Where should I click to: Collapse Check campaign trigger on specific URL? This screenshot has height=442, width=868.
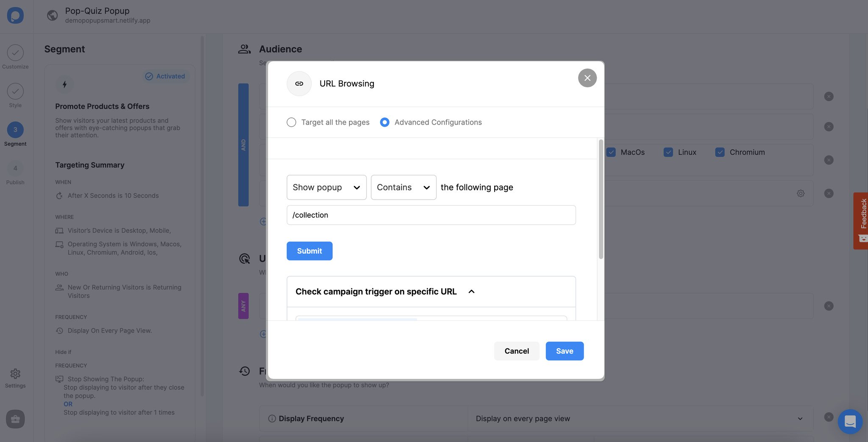click(x=471, y=292)
